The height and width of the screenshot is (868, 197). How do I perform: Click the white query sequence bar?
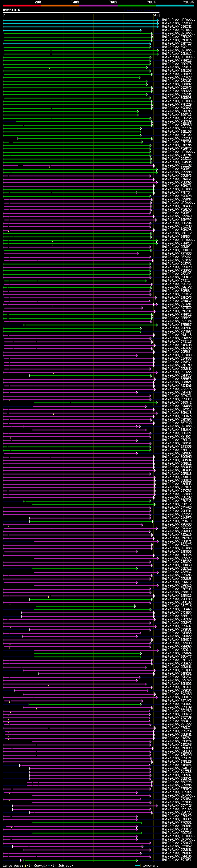point(81,13)
